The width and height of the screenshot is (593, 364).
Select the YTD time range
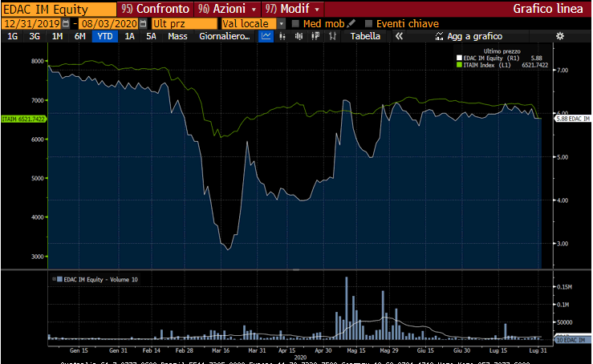pyautogui.click(x=104, y=37)
